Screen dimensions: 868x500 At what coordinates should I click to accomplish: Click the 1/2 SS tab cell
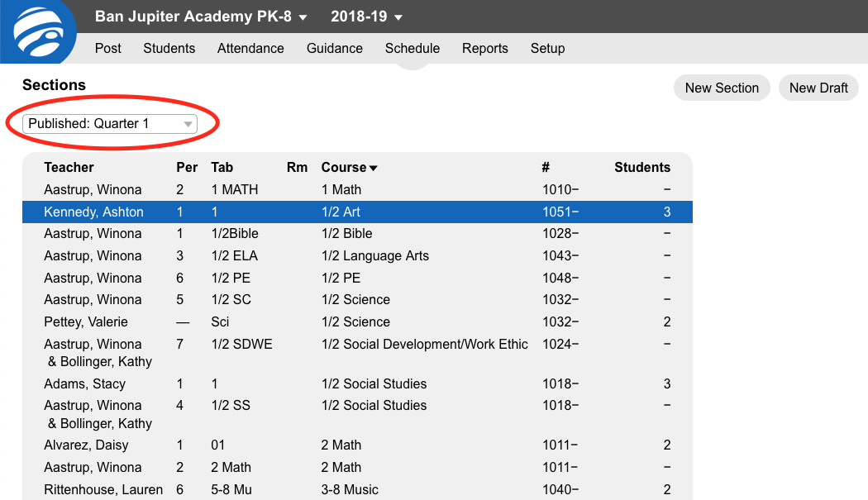pyautogui.click(x=231, y=405)
